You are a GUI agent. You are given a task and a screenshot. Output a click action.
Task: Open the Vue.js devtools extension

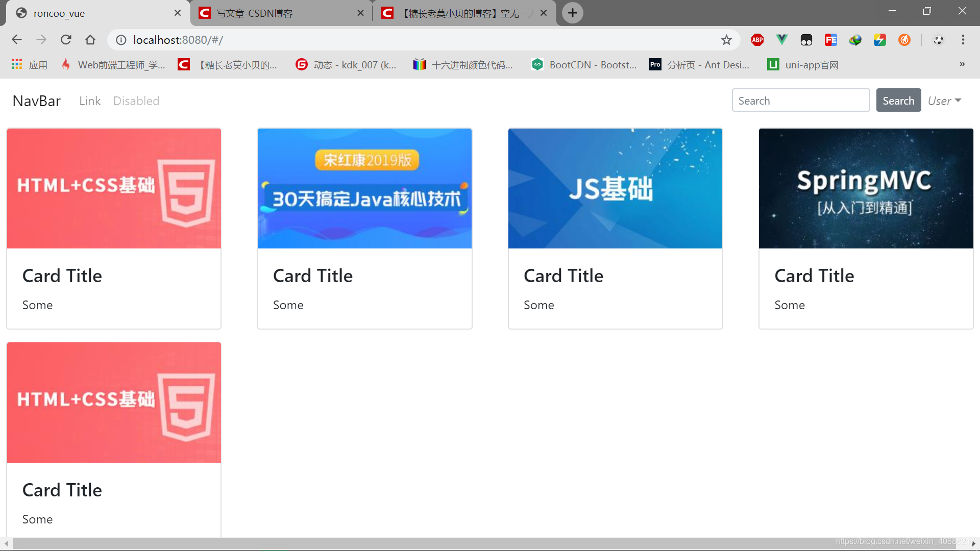point(781,40)
